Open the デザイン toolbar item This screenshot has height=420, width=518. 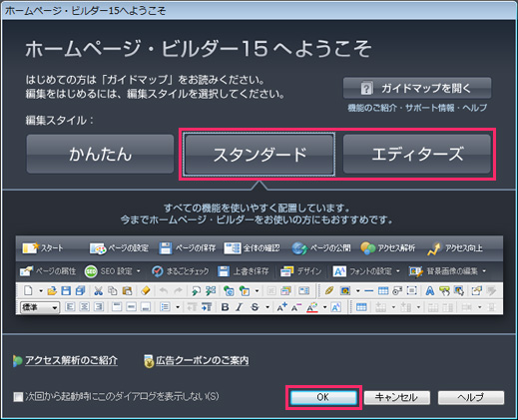(x=300, y=271)
